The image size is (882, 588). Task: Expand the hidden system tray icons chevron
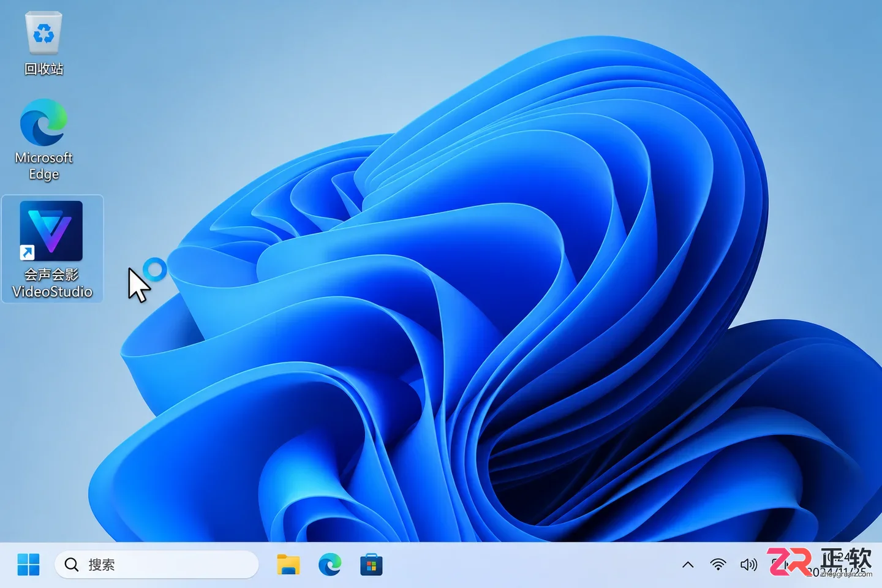point(688,565)
